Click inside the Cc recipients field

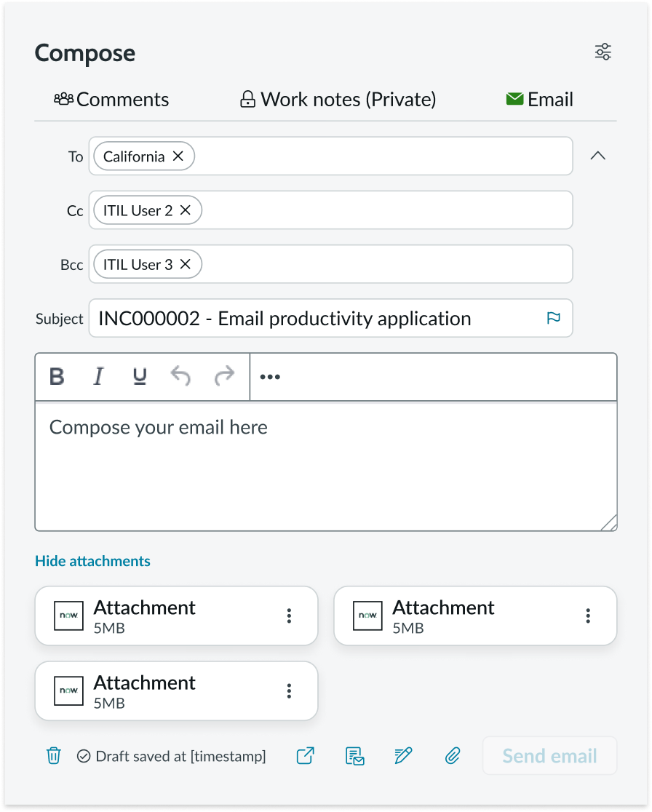pos(331,210)
